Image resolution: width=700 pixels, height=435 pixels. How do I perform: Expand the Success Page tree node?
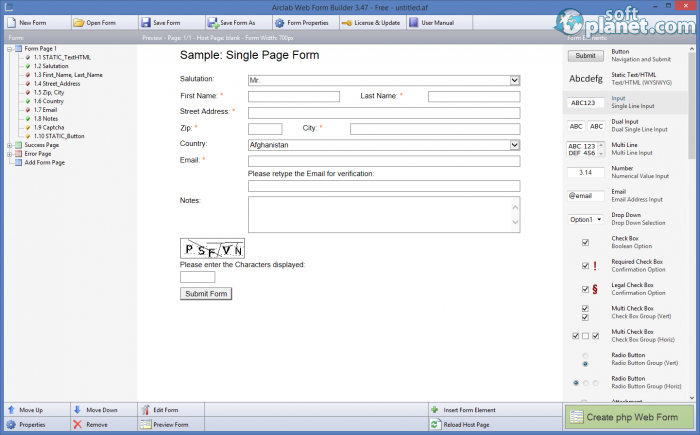8,145
